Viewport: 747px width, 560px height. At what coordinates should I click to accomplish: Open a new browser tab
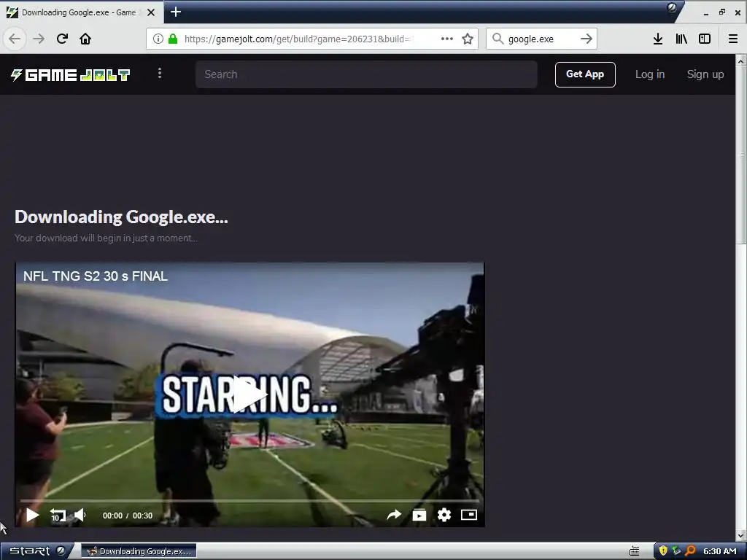(x=176, y=12)
